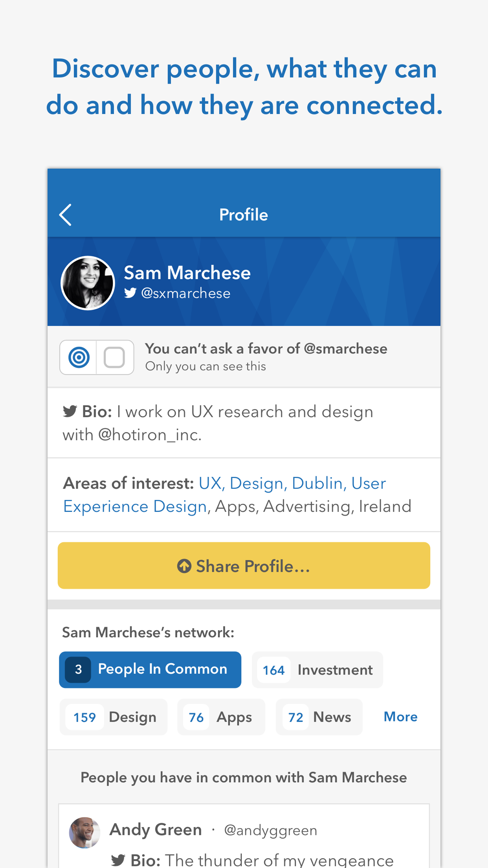Select the Investment network category
Image resolution: width=488 pixels, height=868 pixels.
317,669
